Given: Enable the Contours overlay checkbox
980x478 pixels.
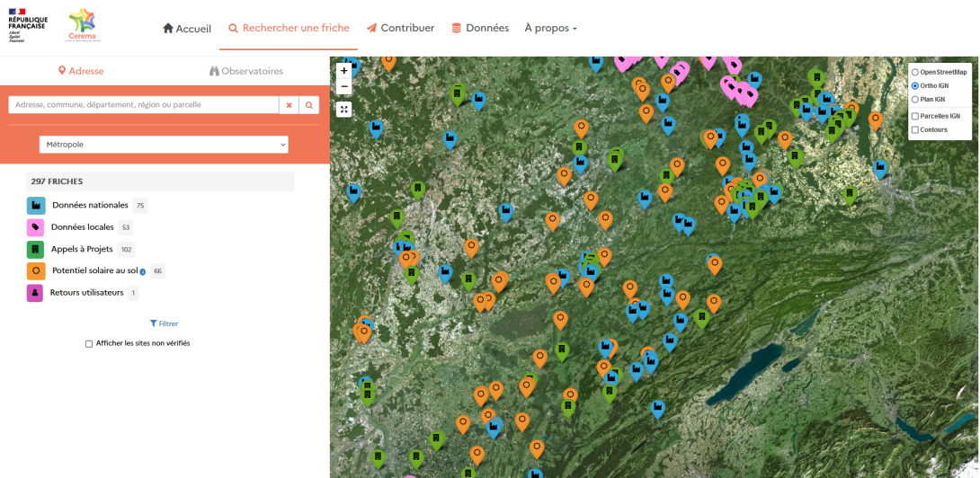Looking at the screenshot, I should pos(915,129).
